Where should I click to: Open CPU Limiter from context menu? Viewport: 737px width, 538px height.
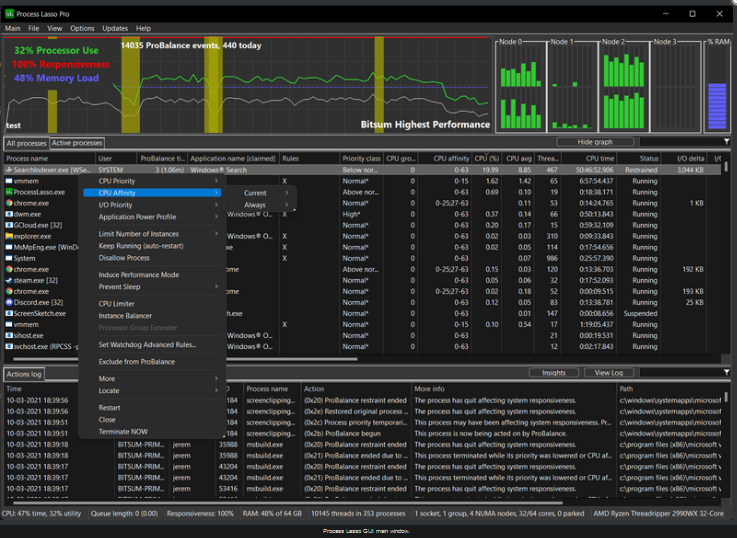click(x=117, y=304)
